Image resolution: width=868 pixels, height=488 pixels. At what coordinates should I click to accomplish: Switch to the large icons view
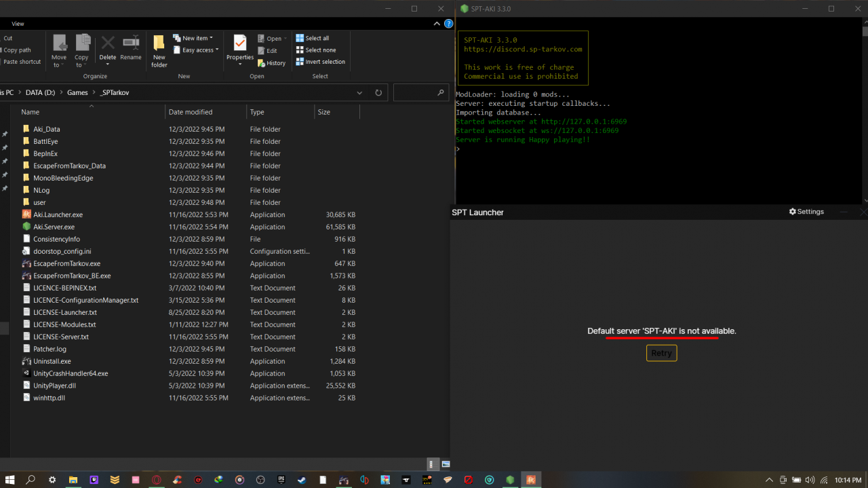point(446,464)
